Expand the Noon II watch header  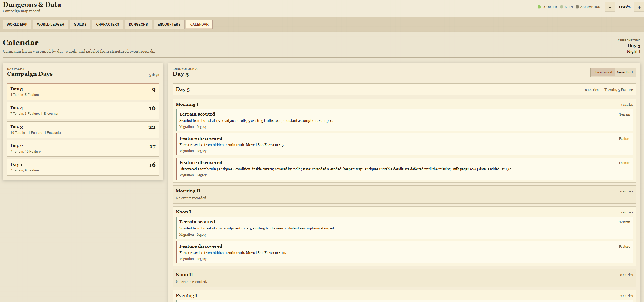click(404, 275)
